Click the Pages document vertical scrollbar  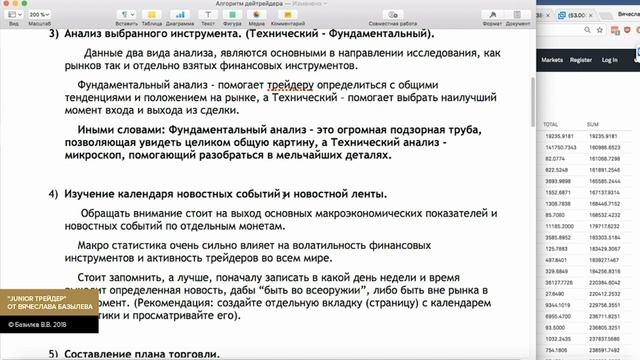533,102
